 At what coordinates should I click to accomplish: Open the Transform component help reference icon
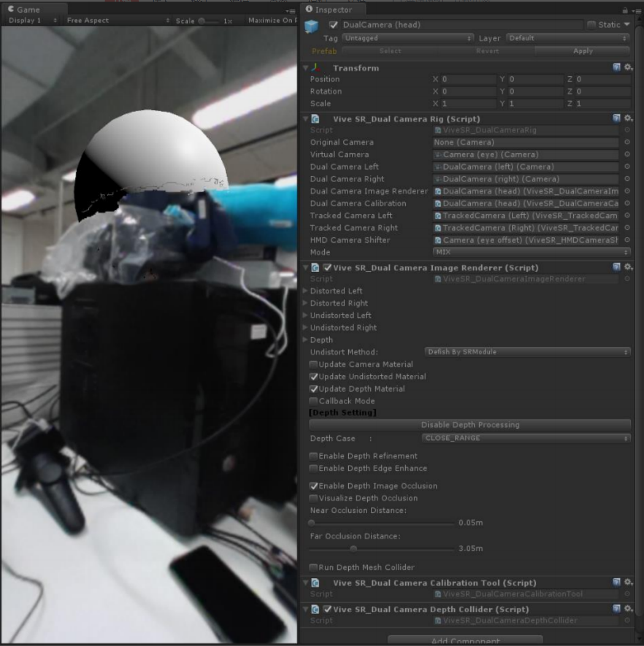click(617, 67)
